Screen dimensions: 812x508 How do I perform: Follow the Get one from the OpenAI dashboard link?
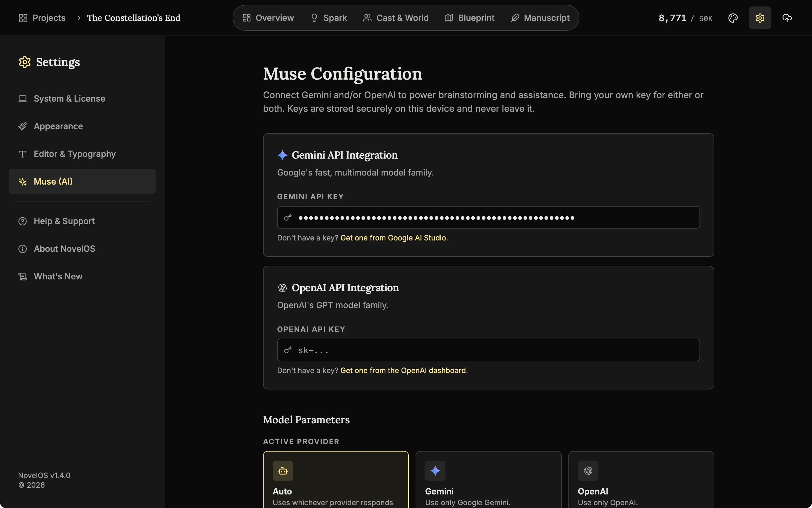(403, 370)
